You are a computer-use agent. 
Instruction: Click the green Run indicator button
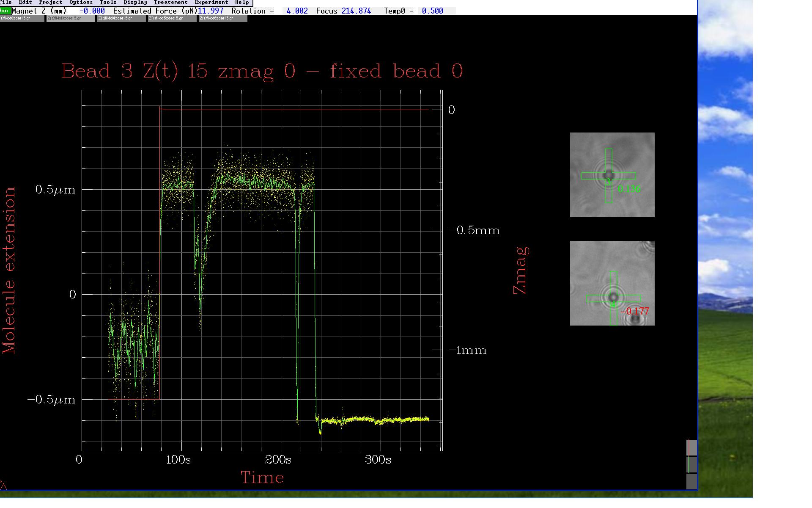coord(5,11)
